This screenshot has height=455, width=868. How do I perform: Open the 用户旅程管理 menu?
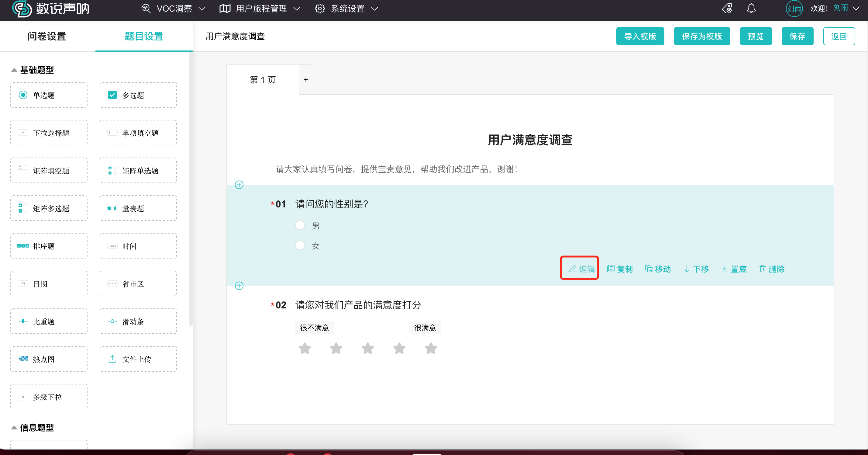(x=260, y=9)
